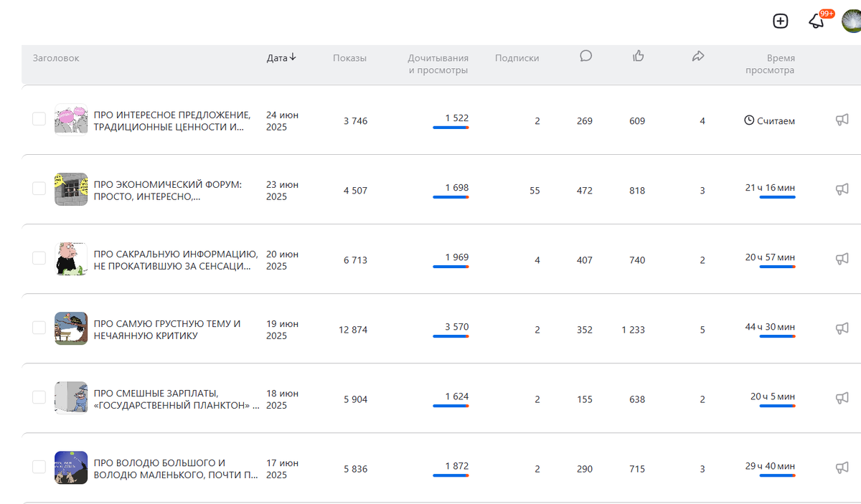Click Дочитывания и просмотры column header
Image resolution: width=861 pixels, height=504 pixels.
[x=438, y=64]
